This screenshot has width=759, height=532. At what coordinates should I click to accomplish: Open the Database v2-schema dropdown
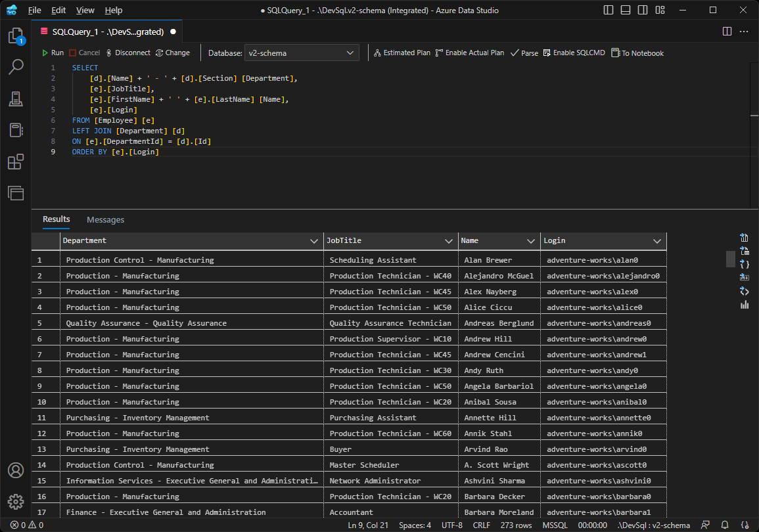click(x=302, y=53)
